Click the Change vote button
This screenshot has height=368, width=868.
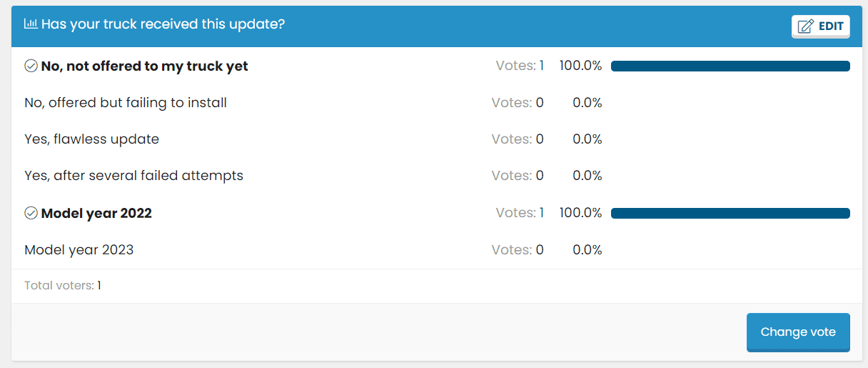(x=798, y=332)
